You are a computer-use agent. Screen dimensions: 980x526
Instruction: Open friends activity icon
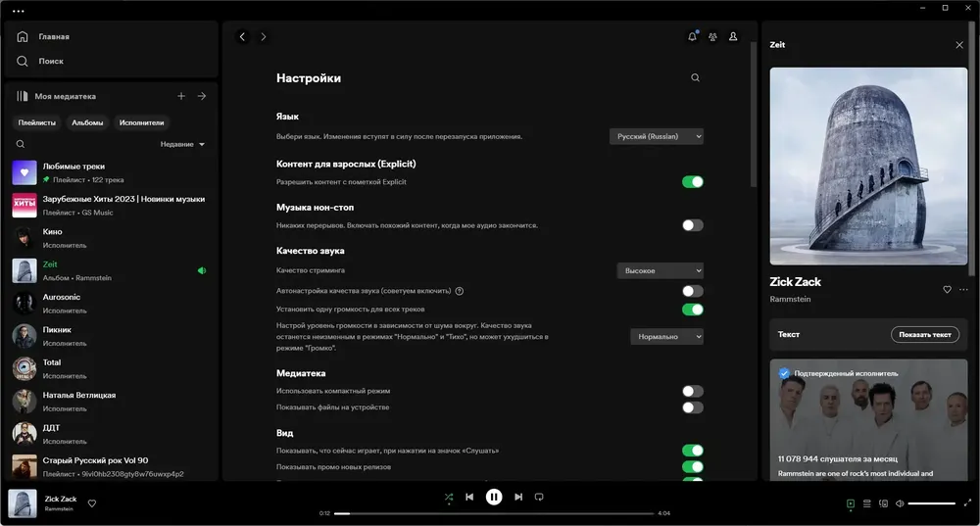(x=712, y=37)
